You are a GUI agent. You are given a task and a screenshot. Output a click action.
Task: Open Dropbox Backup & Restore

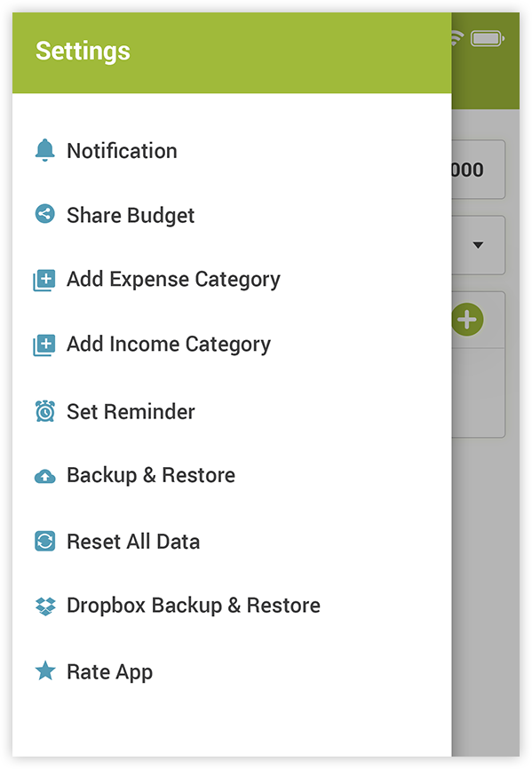pos(232,606)
